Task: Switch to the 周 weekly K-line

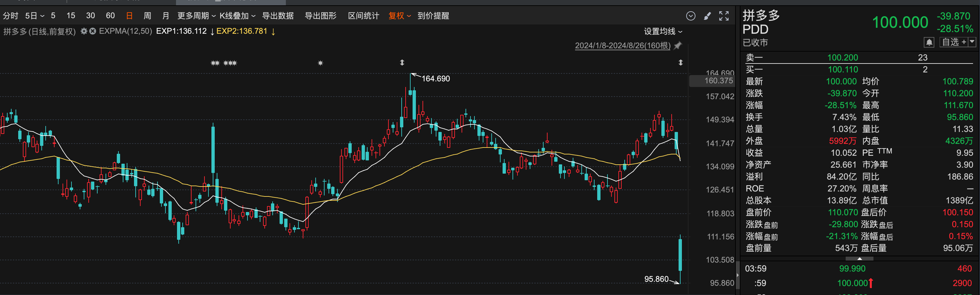Action: [x=147, y=16]
